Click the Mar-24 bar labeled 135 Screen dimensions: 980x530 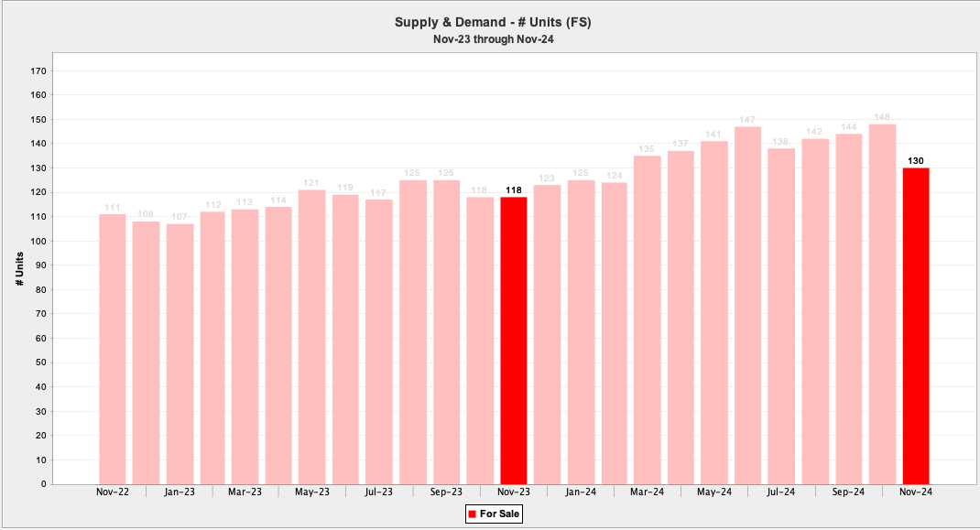point(648,319)
